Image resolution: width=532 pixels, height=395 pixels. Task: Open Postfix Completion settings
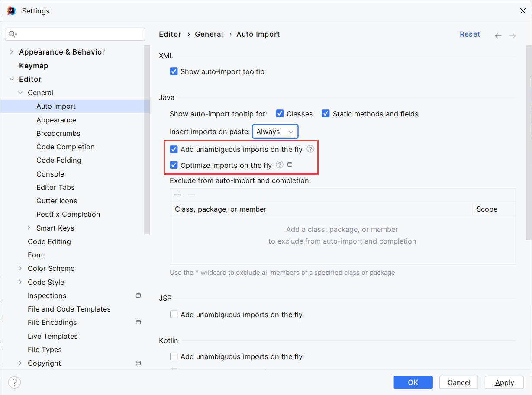pos(68,214)
